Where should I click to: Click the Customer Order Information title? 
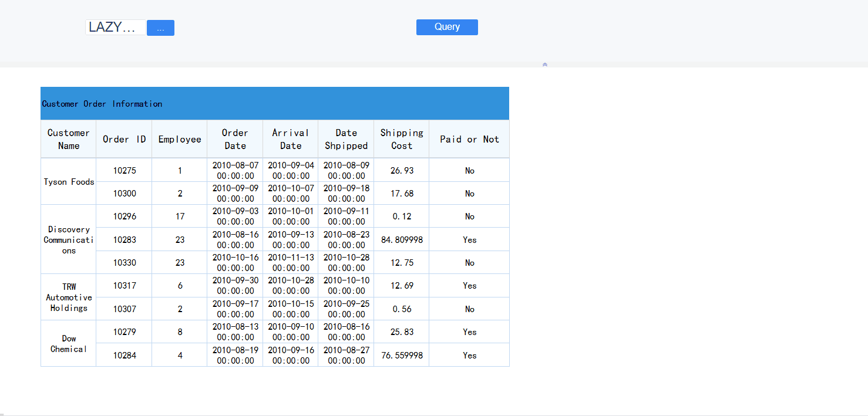102,104
